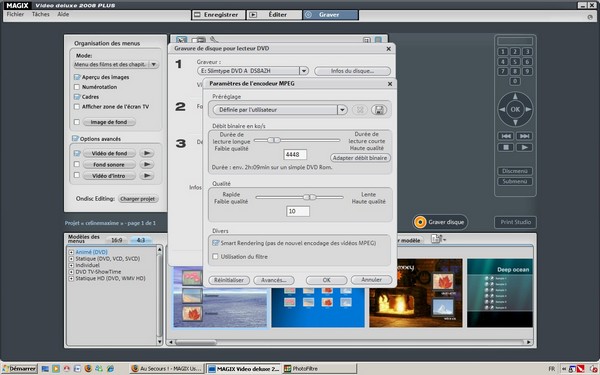Click the remote OK button
The image size is (600, 375).
pyautogui.click(x=515, y=109)
